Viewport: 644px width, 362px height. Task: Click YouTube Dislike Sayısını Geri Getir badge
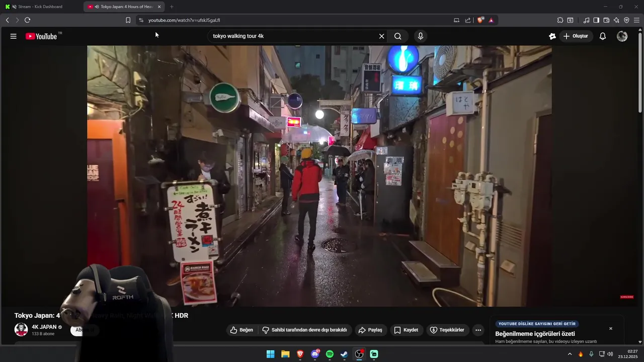click(537, 324)
